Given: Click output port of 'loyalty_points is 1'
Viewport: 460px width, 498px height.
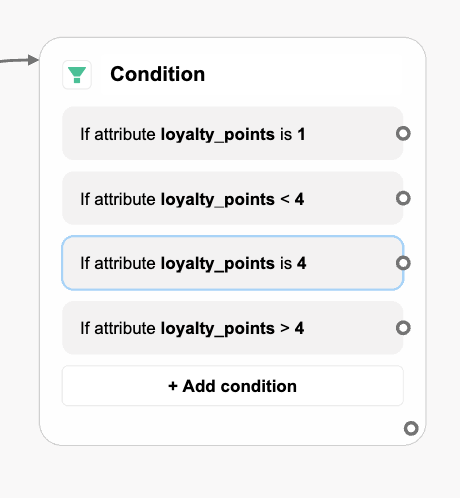Looking at the screenshot, I should point(403,134).
